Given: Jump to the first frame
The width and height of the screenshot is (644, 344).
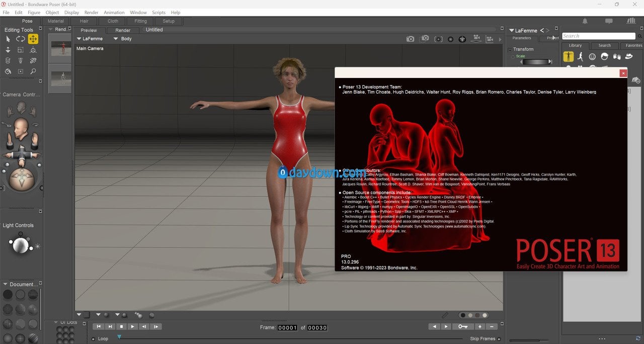Looking at the screenshot, I should click(x=98, y=326).
